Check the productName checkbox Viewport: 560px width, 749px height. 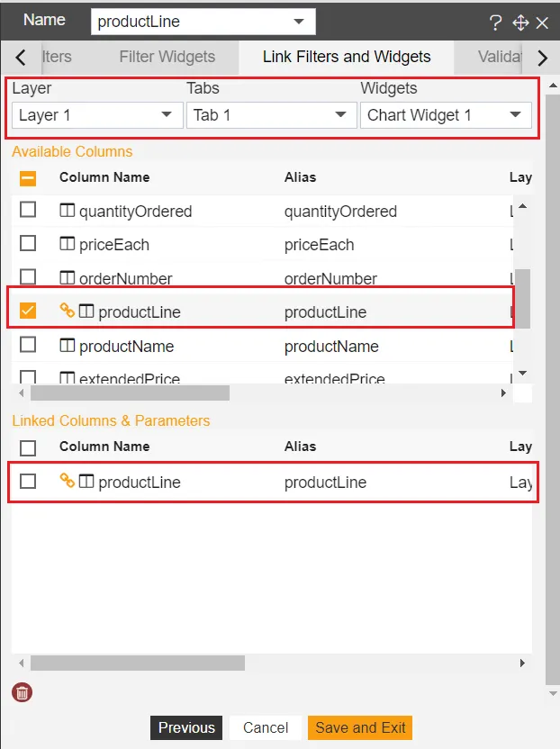28,345
